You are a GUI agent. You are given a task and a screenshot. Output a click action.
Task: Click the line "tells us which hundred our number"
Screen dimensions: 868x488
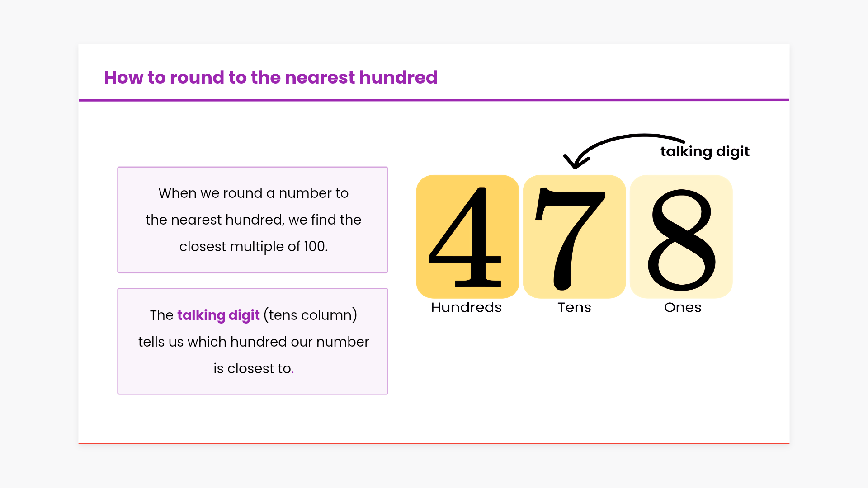[253, 342]
